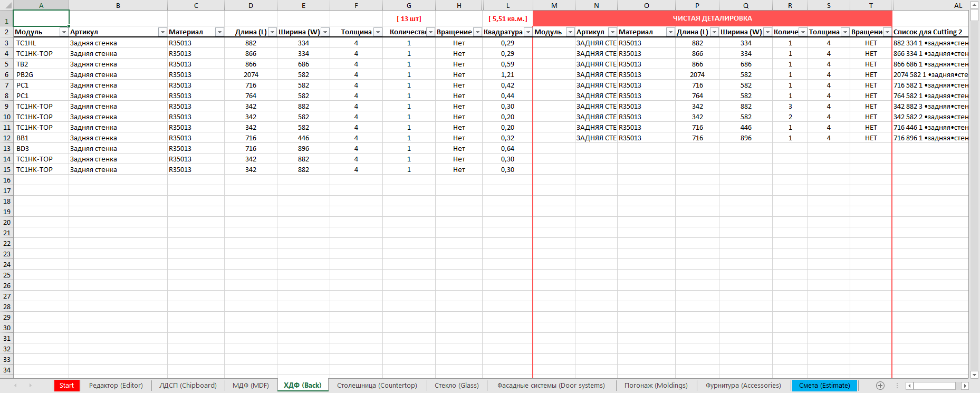Select column G header
Image resolution: width=980 pixels, height=393 pixels.
tap(409, 5)
